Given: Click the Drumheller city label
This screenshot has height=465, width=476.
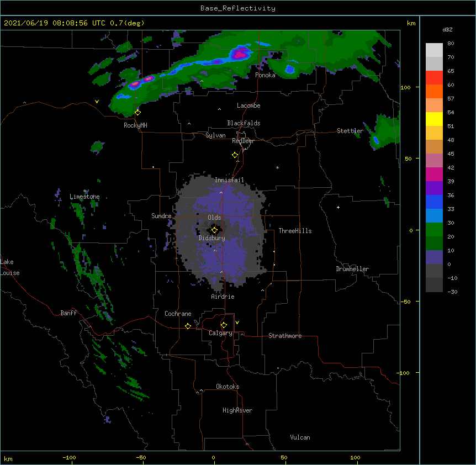Looking at the screenshot, I should [352, 269].
